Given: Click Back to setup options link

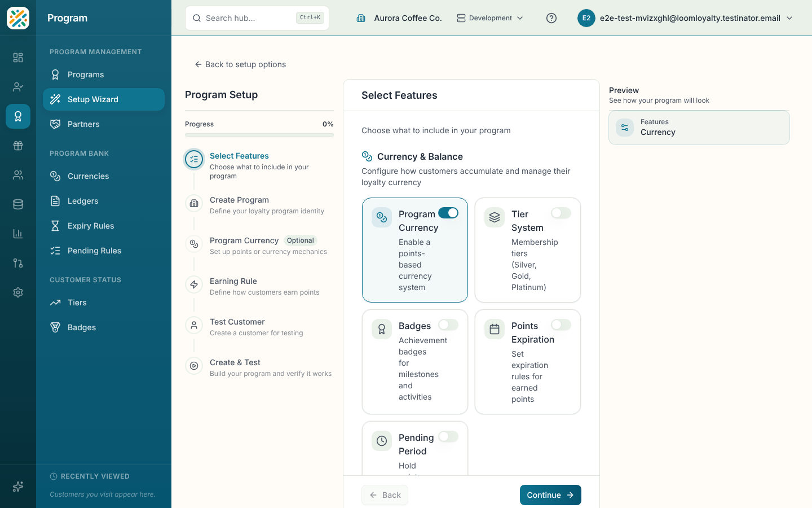Looking at the screenshot, I should coord(240,64).
